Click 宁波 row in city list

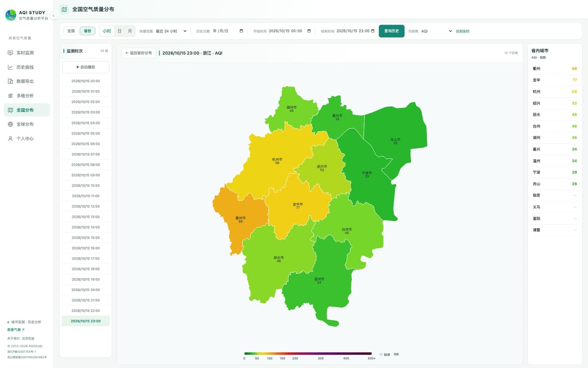pos(555,172)
